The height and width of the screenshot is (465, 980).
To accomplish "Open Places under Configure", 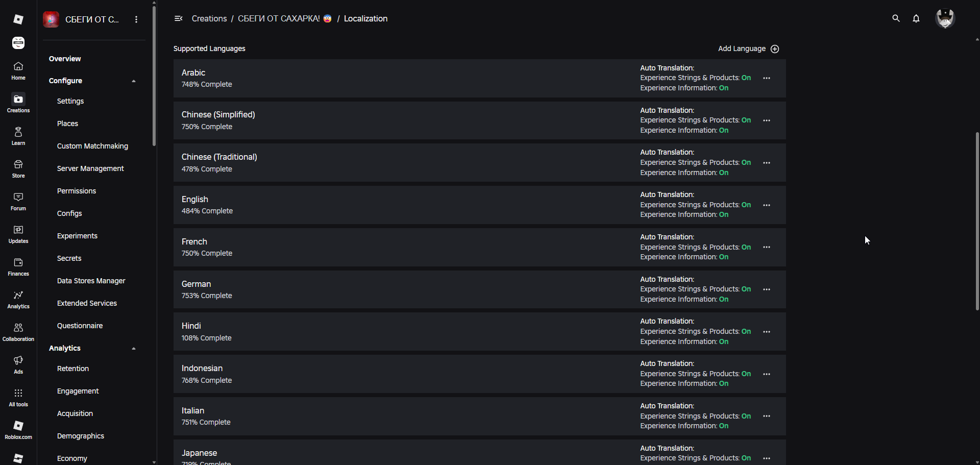I will tap(67, 124).
